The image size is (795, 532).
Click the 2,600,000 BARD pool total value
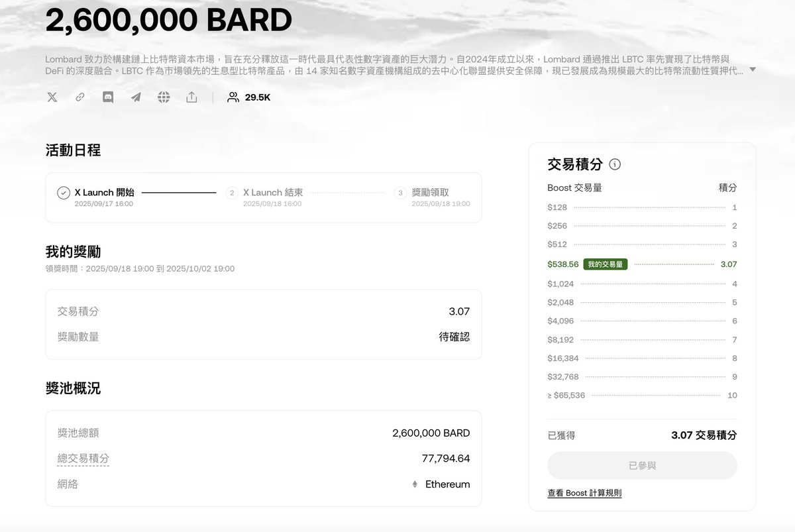coord(431,433)
